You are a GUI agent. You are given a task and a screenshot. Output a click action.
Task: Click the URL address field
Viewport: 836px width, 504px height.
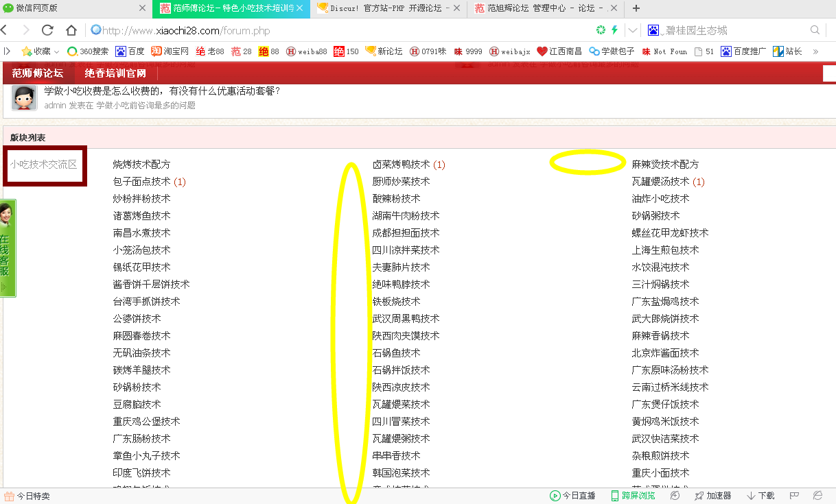click(343, 30)
